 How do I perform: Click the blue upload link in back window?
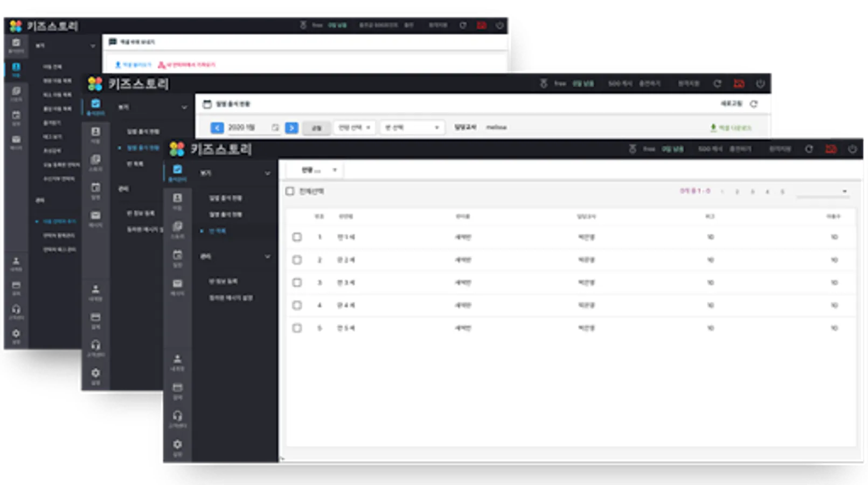(x=133, y=65)
